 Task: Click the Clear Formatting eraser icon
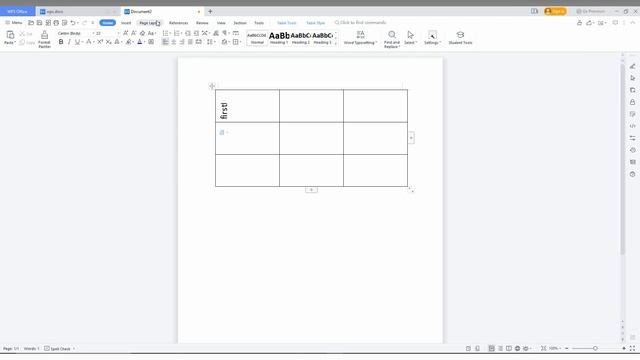coord(142,33)
